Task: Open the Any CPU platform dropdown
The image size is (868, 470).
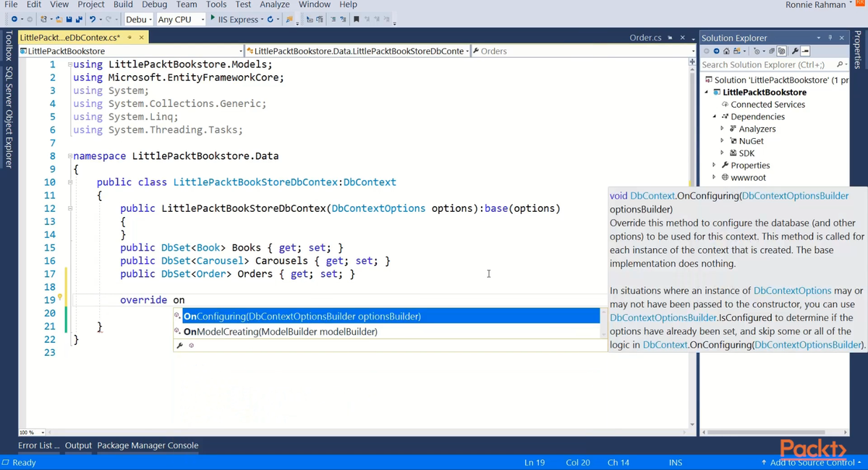Action: (181, 20)
